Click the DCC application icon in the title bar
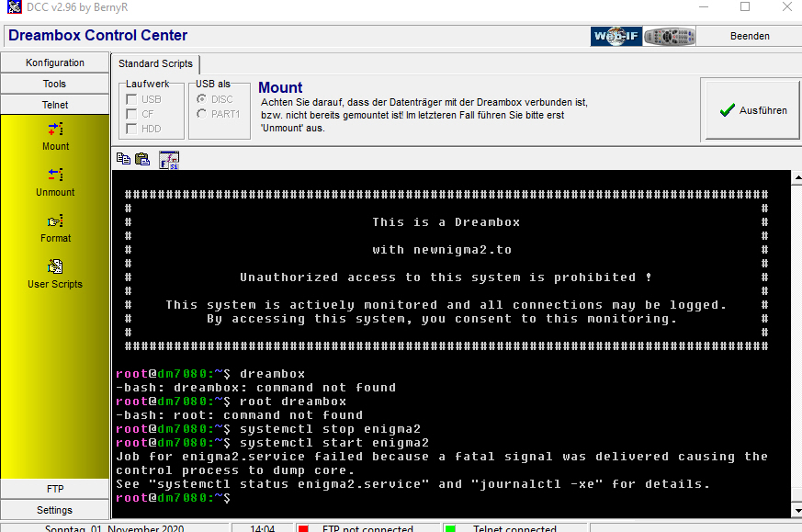 (x=15, y=7)
